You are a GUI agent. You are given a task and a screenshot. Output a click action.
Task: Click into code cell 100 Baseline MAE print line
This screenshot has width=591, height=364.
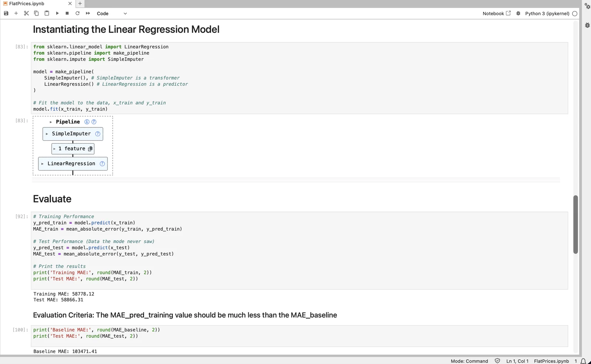coord(96,330)
